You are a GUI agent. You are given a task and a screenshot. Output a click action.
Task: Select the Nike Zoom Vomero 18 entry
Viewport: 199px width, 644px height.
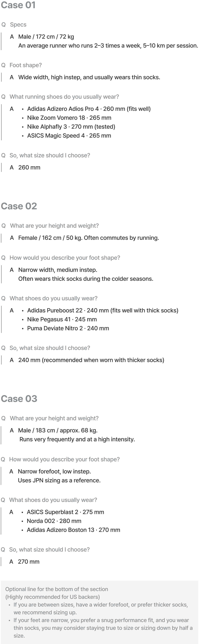69,118
